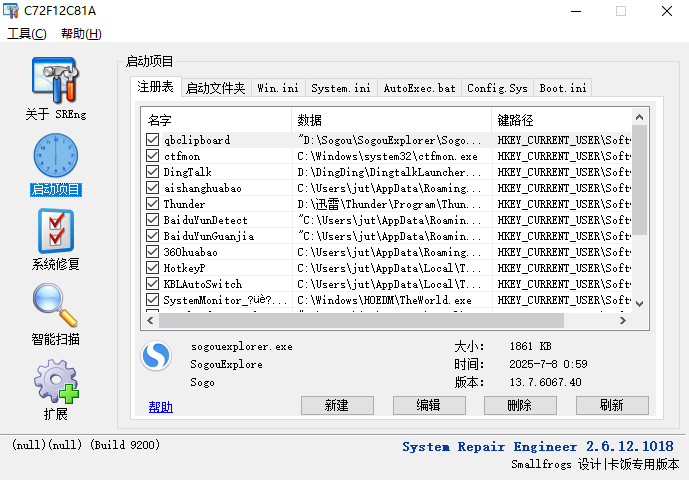
Task: Toggle the Thunder checkbox
Action: [152, 204]
